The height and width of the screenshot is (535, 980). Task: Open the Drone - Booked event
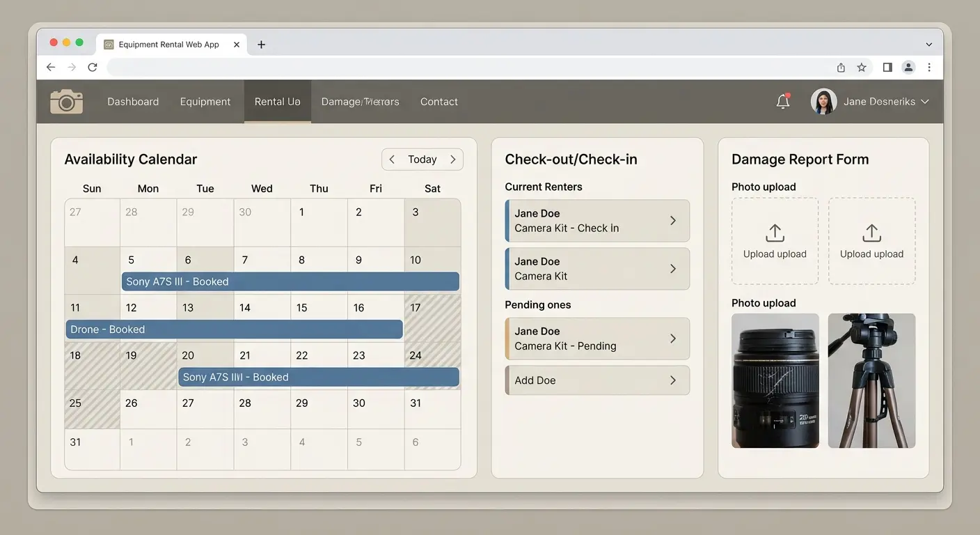[x=235, y=329]
